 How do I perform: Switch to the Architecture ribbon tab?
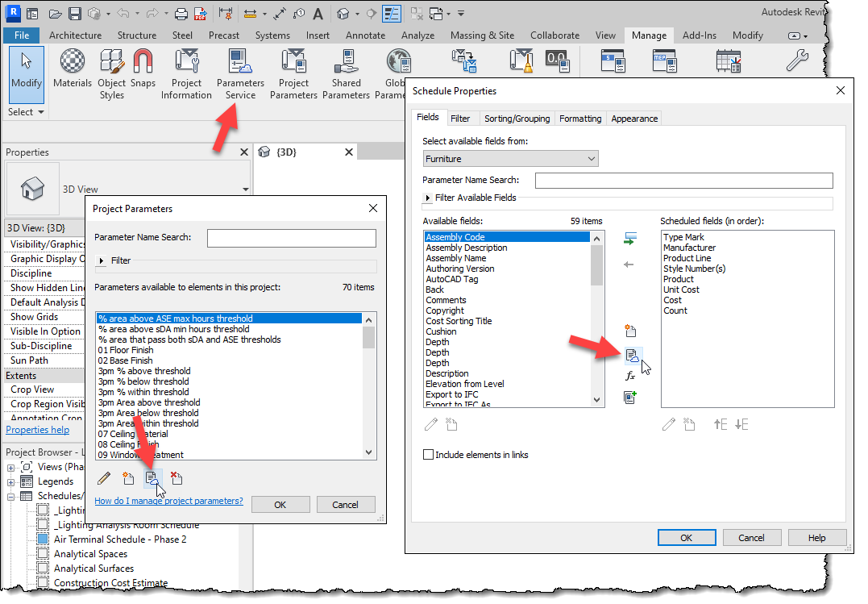pos(75,35)
